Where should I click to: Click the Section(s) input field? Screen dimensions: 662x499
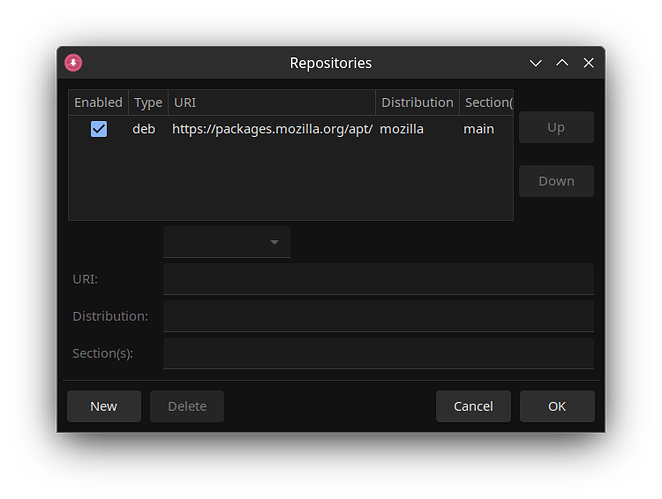click(378, 353)
